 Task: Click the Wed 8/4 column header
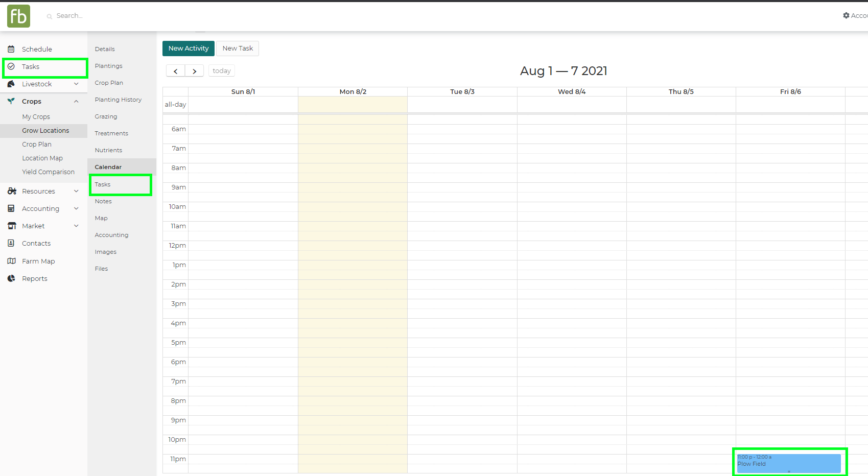coord(572,92)
